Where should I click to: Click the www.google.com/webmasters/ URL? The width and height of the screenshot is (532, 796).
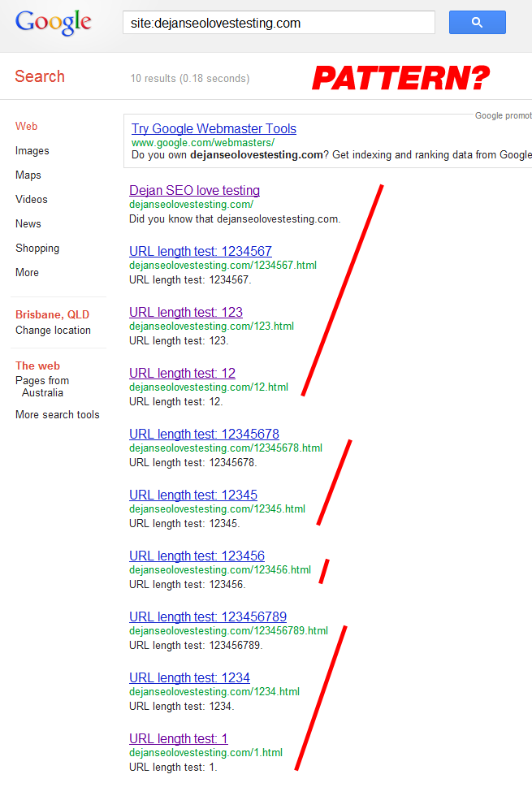coord(203,143)
